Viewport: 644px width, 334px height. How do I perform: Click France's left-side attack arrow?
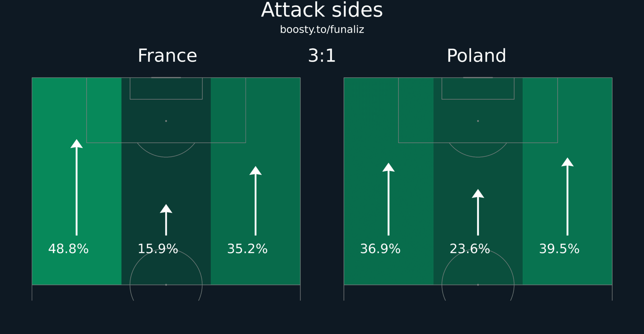coord(77,187)
